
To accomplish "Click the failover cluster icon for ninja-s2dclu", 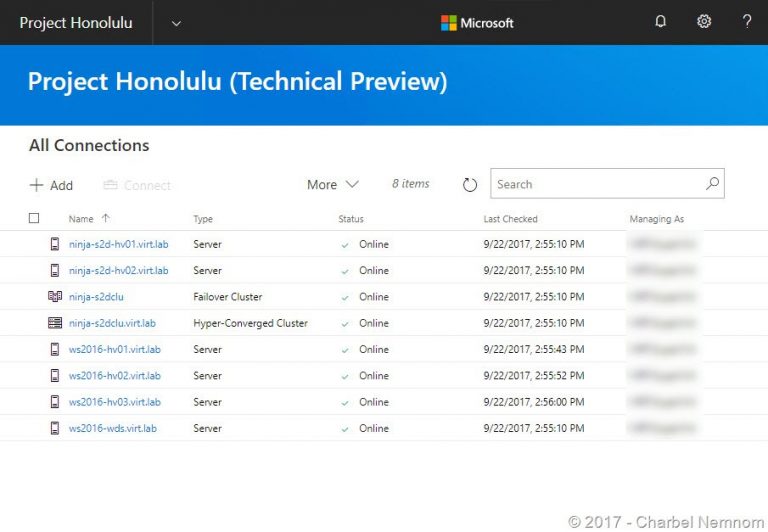I will pyautogui.click(x=55, y=296).
